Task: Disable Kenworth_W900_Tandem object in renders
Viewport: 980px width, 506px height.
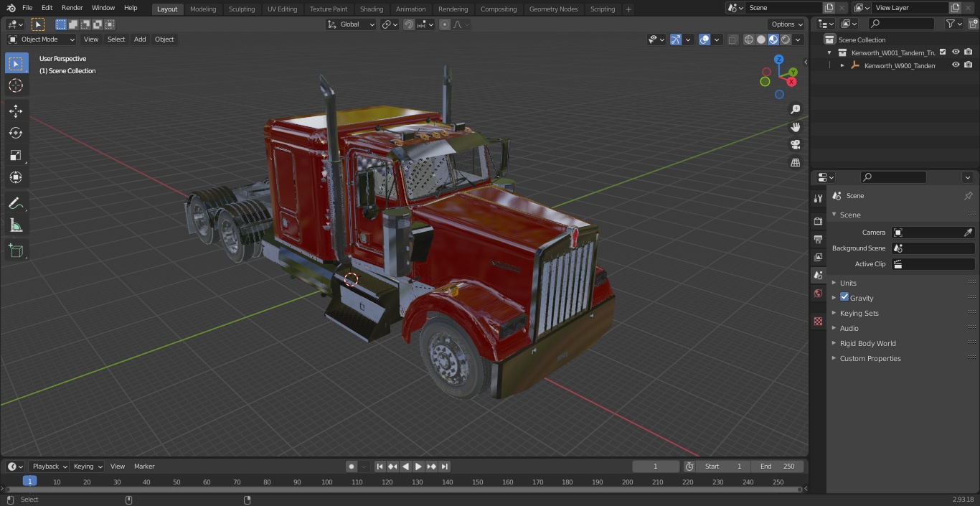Action: tap(969, 65)
